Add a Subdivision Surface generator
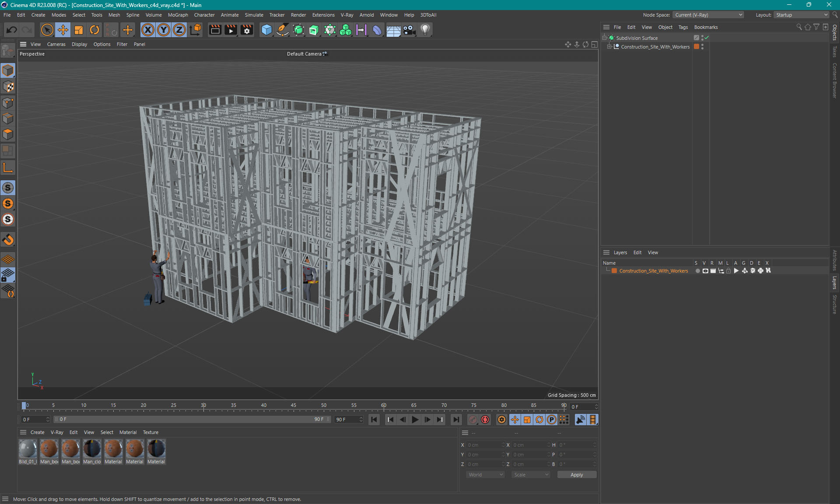This screenshot has height=504, width=840. pos(298,30)
